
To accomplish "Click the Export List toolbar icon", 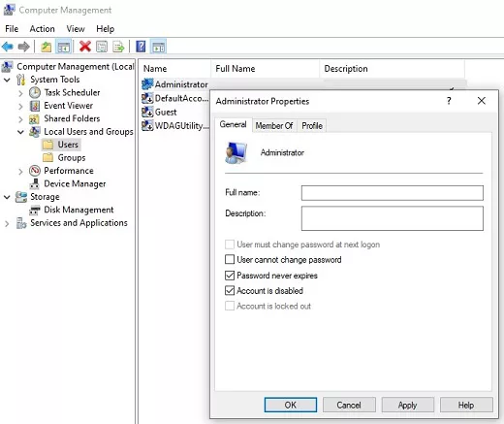I will pos(118,47).
